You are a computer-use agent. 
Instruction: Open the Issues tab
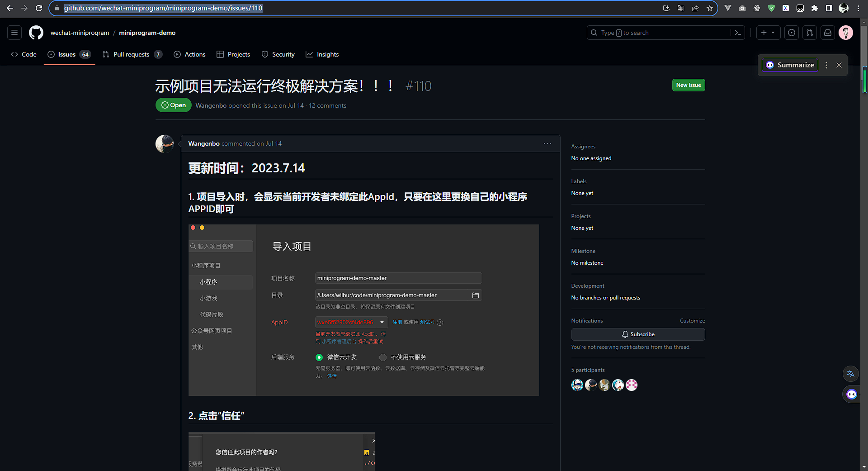[69, 54]
